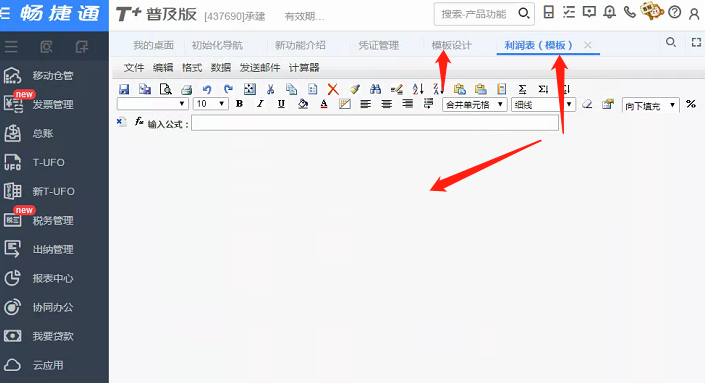The width and height of the screenshot is (705, 383).
Task: Click the Cut scissors icon
Action: click(270, 89)
